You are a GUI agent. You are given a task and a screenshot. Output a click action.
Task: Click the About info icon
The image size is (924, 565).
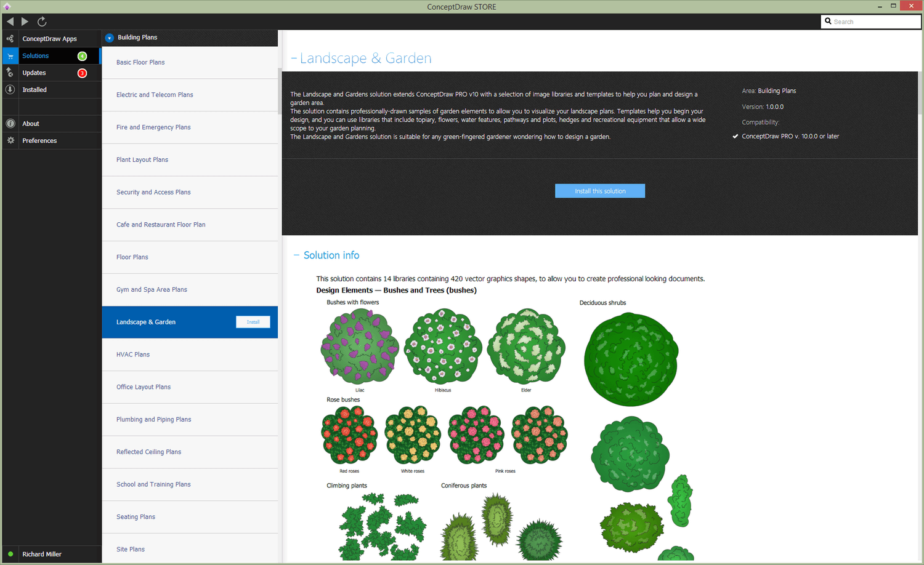(10, 124)
